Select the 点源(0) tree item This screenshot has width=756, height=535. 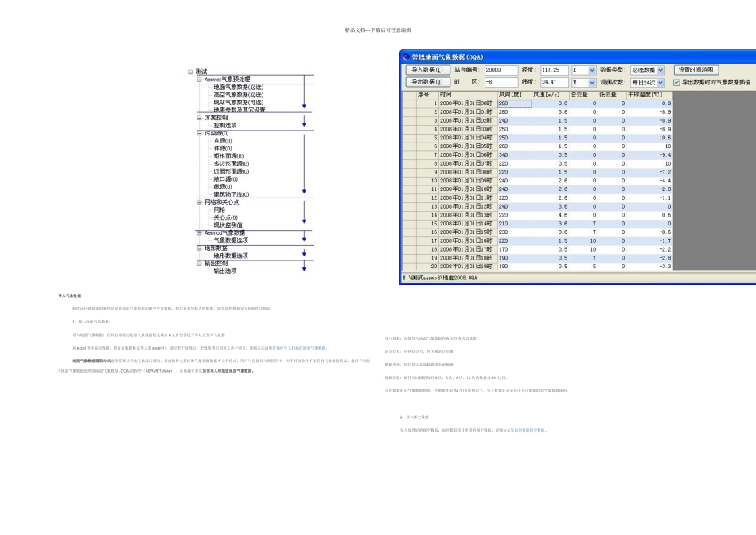click(223, 141)
